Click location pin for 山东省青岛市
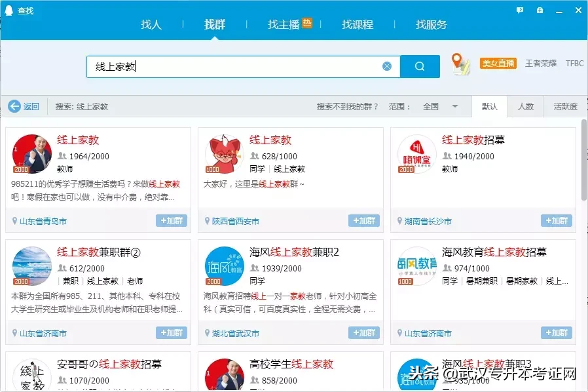588x392 pixels. (x=14, y=221)
